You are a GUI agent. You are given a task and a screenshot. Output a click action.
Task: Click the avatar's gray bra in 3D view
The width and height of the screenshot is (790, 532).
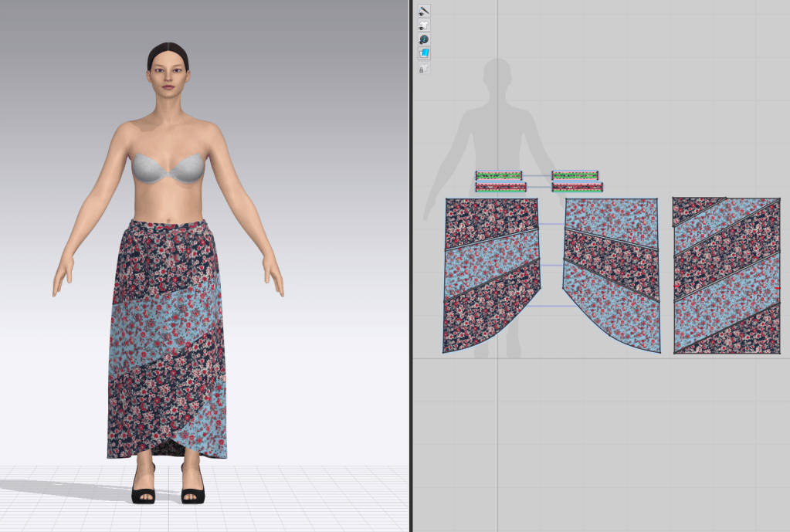tap(168, 168)
